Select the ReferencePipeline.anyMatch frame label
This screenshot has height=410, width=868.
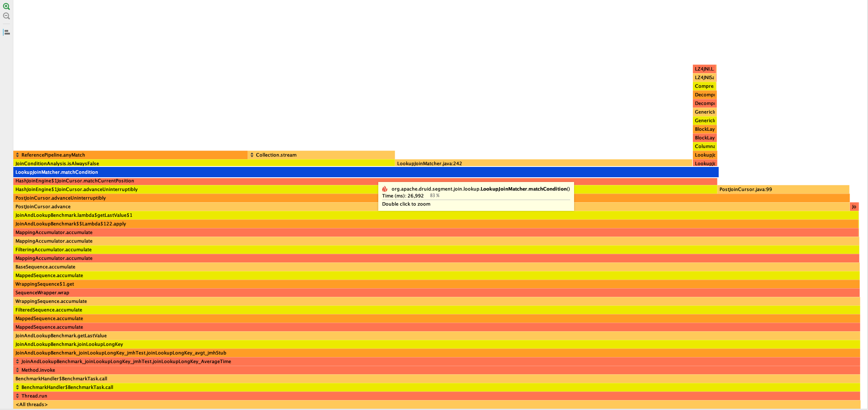53,155
